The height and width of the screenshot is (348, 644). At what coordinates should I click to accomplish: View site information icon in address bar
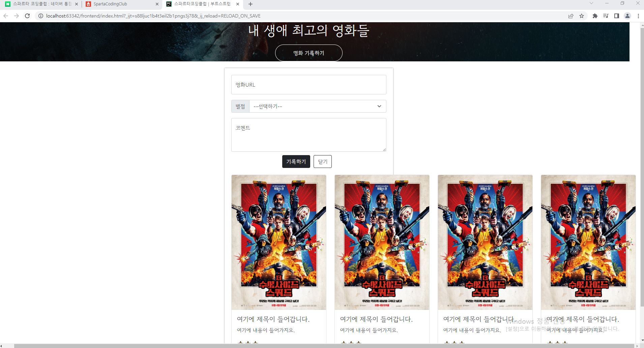41,16
